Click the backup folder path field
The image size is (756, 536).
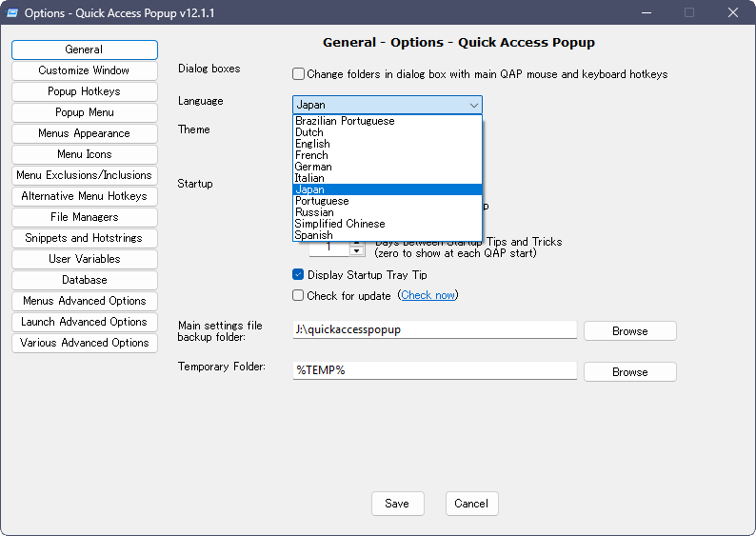pyautogui.click(x=434, y=330)
